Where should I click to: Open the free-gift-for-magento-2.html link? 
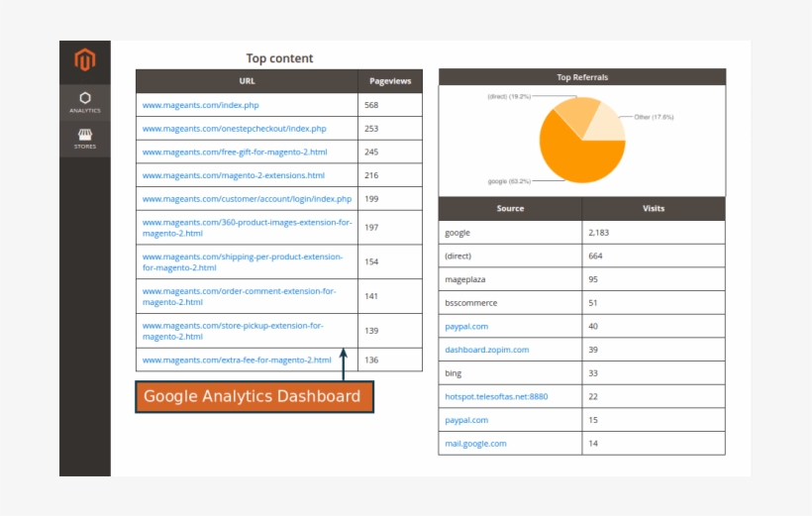tap(235, 152)
